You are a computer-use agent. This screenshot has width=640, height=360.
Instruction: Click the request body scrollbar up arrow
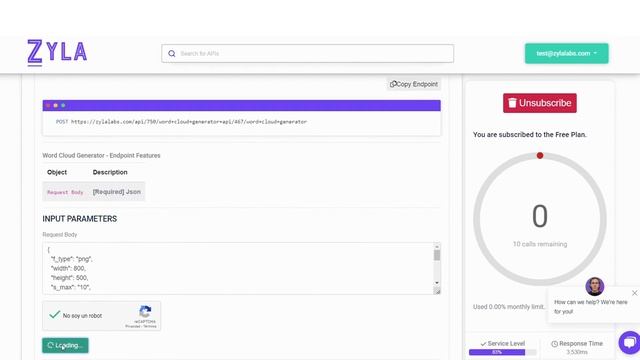pos(437,247)
